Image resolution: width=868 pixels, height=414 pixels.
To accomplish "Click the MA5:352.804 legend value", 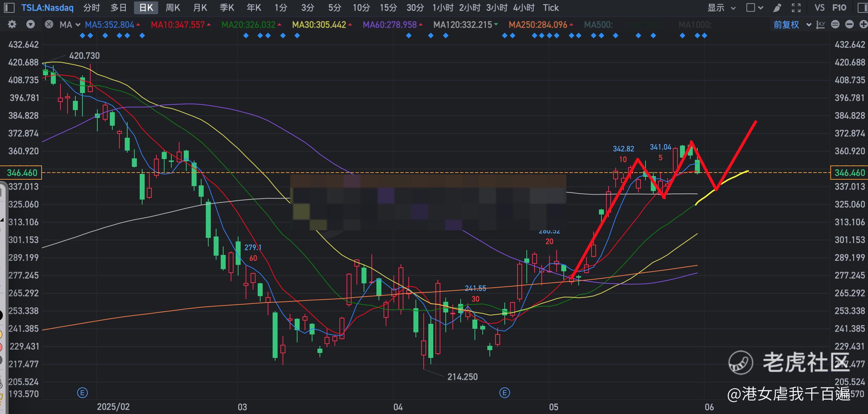I will tap(109, 24).
